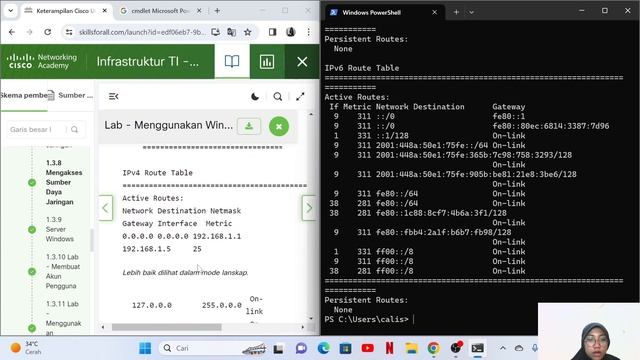Open the course book view icon
The height and width of the screenshot is (360, 640).
[x=232, y=61]
